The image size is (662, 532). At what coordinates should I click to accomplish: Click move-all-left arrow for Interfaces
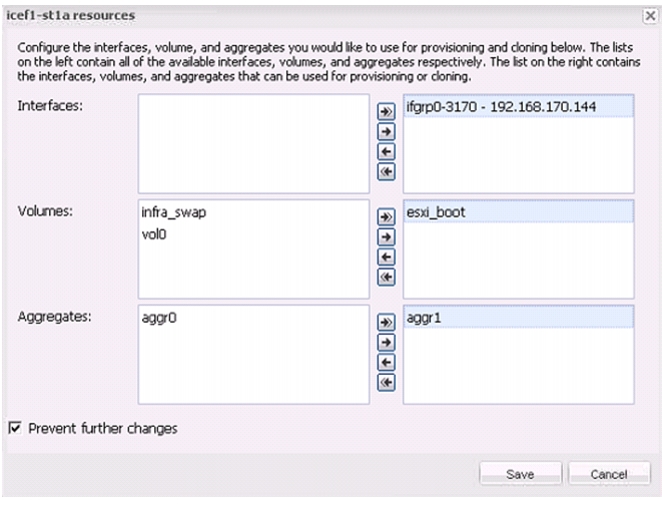tap(386, 172)
